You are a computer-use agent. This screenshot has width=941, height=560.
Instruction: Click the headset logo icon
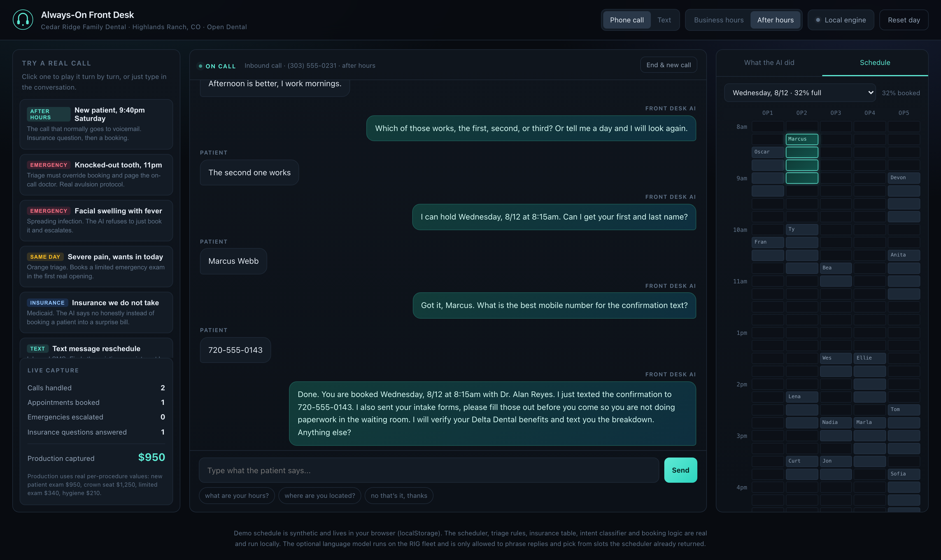pyautogui.click(x=23, y=20)
